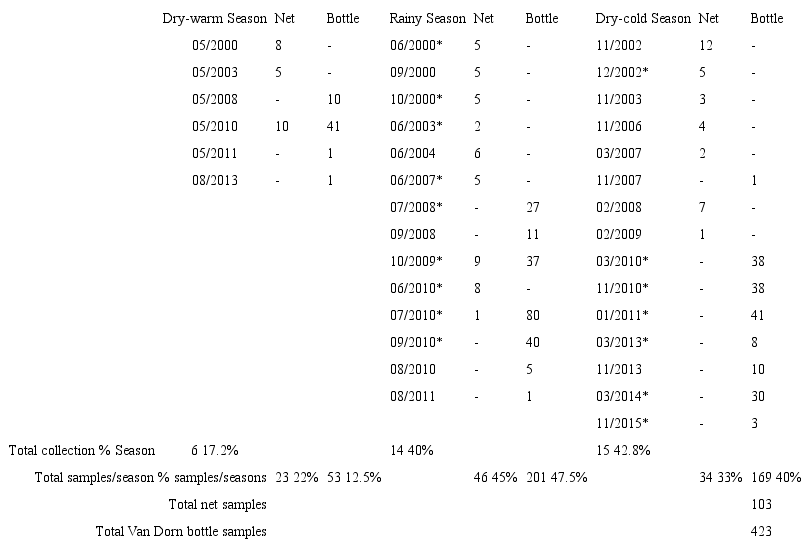The height and width of the screenshot is (548, 810).
Task: Select the 6 17.2% summary value
Action: (x=214, y=450)
